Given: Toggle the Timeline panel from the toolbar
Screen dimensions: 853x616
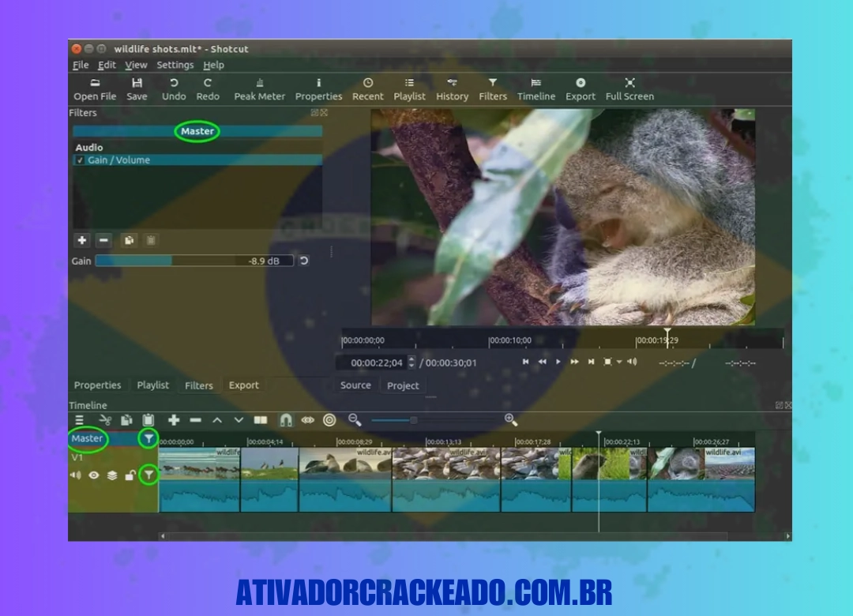Looking at the screenshot, I should coord(535,89).
